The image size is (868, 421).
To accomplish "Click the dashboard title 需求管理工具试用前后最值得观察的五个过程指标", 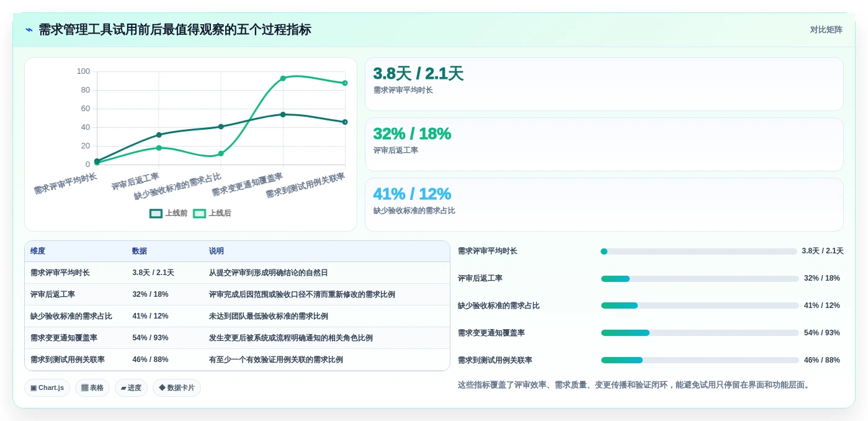I will pyautogui.click(x=175, y=30).
